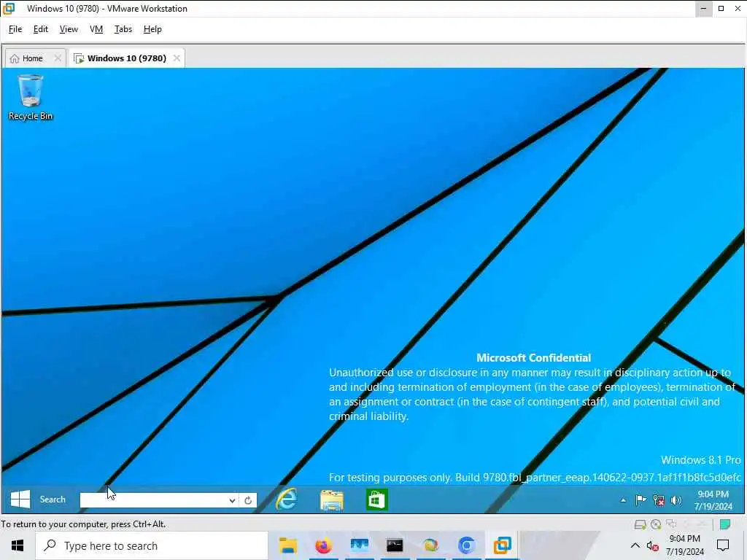Click the guest Start button

20,499
